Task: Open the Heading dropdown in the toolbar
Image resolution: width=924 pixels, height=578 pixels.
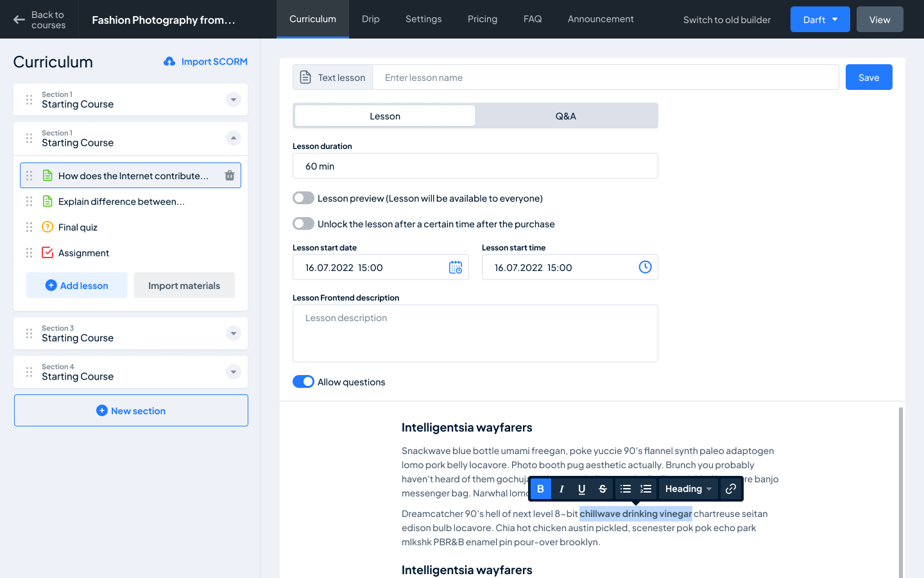Action: tap(687, 489)
